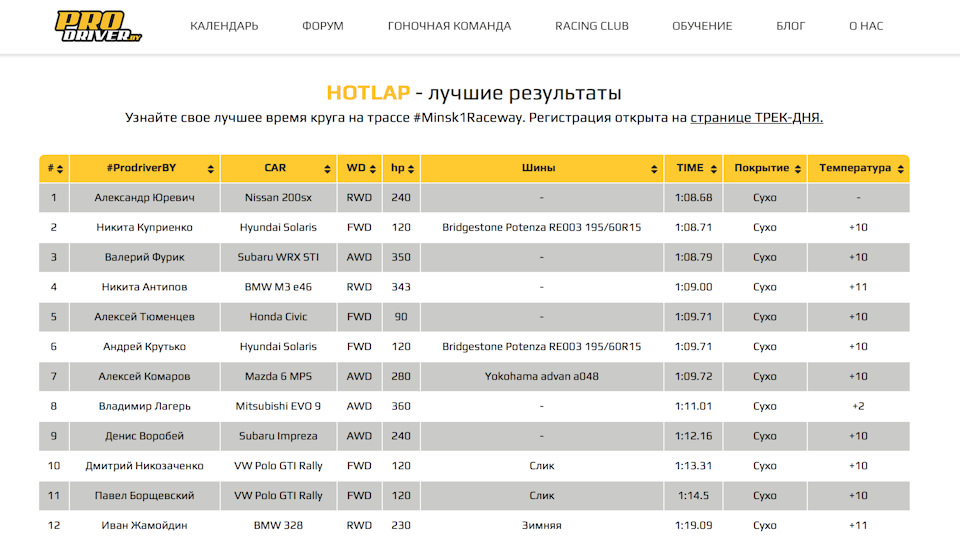Open the БЛОГ page
The image size is (960, 556).
pos(790,26)
